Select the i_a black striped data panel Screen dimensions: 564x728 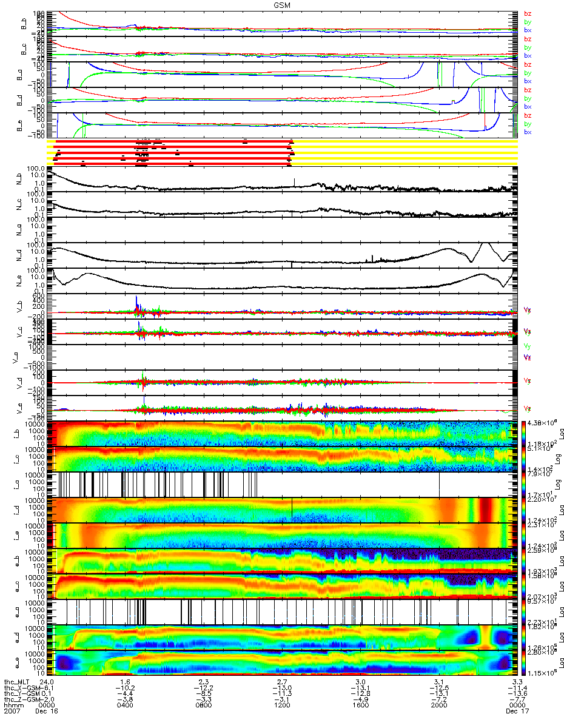click(x=282, y=484)
